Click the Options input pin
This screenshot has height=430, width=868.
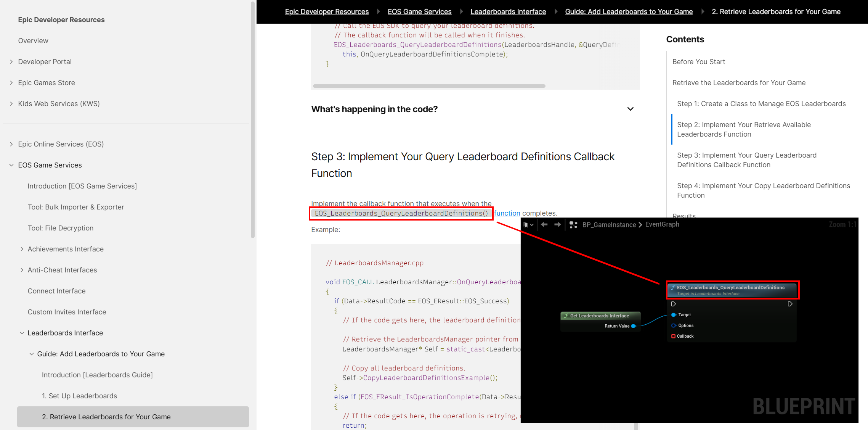tap(674, 325)
